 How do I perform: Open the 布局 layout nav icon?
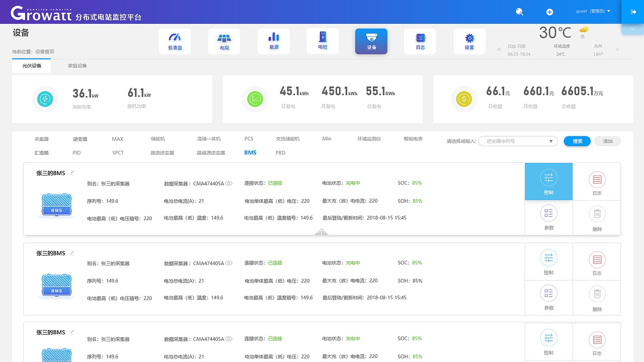pos(224,41)
